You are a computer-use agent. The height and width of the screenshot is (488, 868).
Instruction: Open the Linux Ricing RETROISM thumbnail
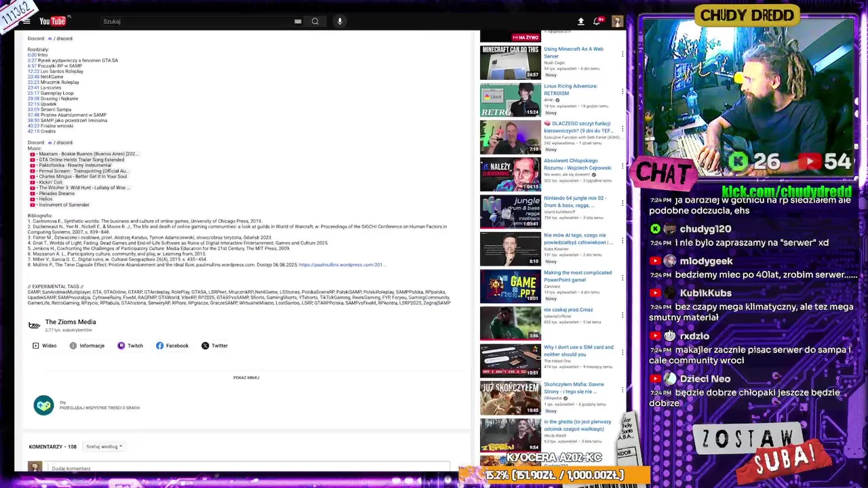click(511, 100)
